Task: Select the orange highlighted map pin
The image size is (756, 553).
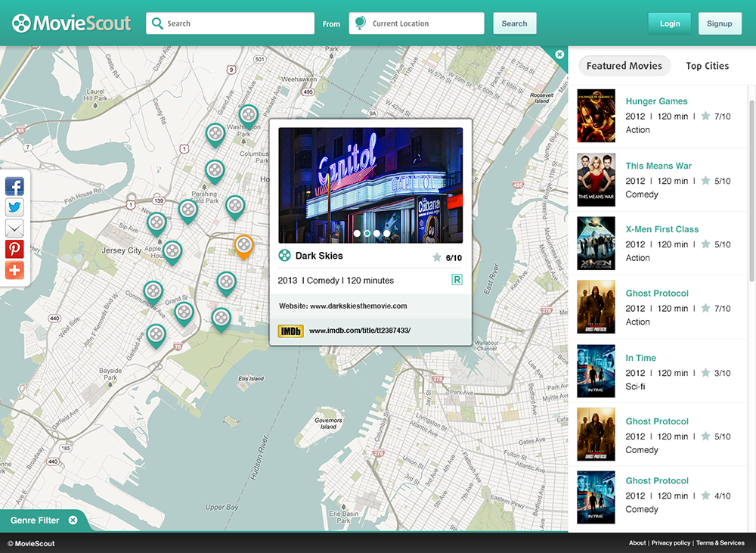Action: 243,245
